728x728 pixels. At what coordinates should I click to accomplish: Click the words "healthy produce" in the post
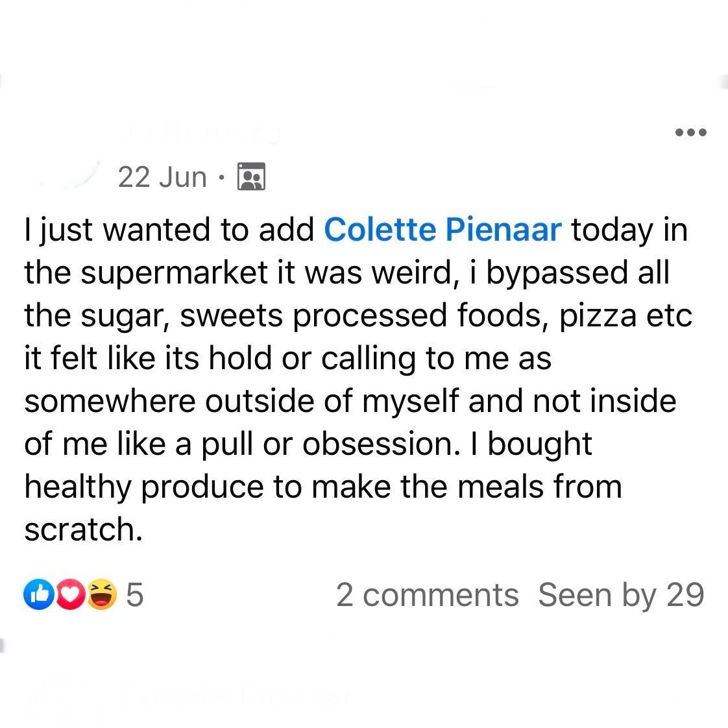tap(163, 487)
